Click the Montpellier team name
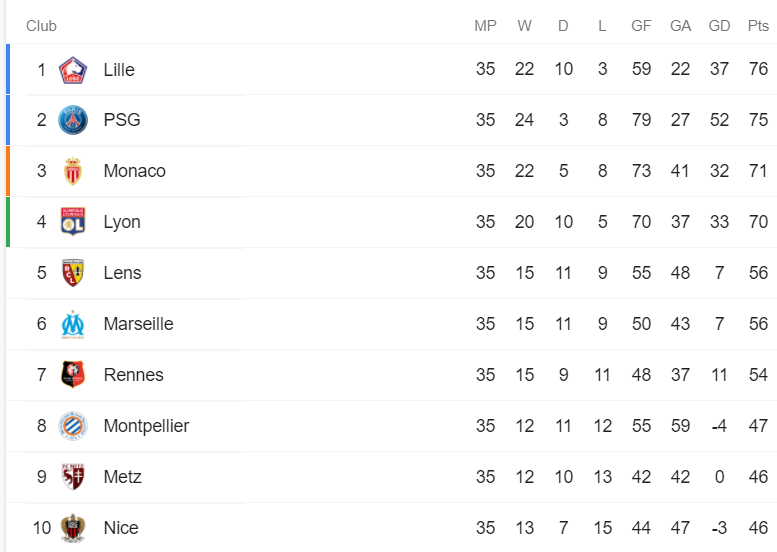777x552 pixels. pyautogui.click(x=146, y=426)
